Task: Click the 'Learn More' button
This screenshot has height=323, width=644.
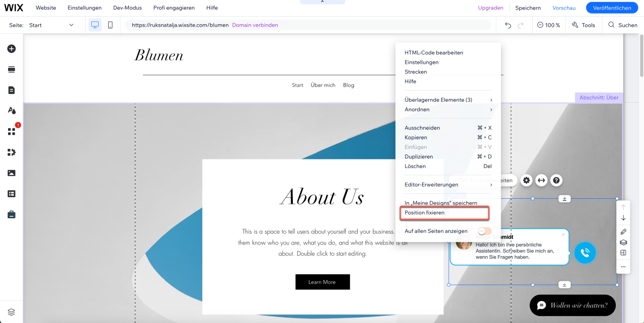Action: coord(323,282)
